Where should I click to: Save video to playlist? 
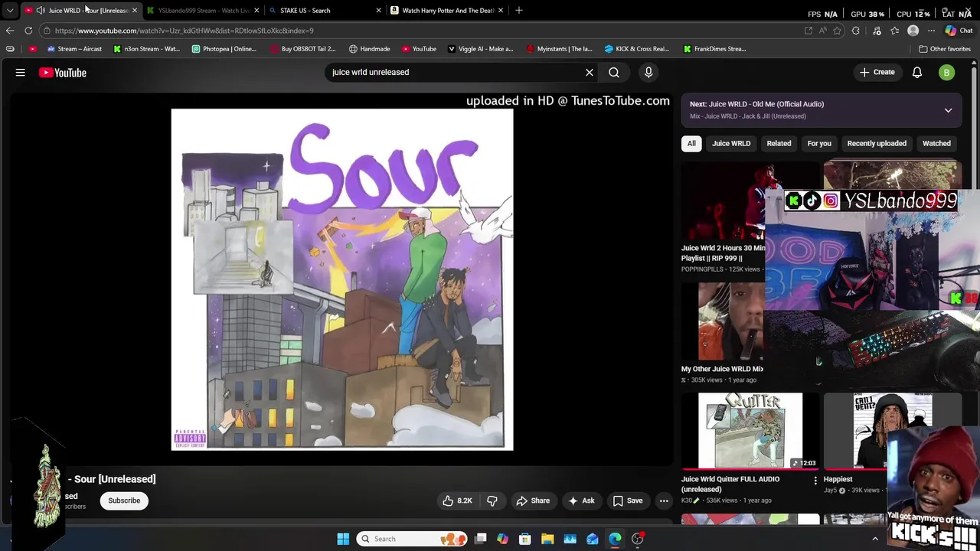point(628,500)
